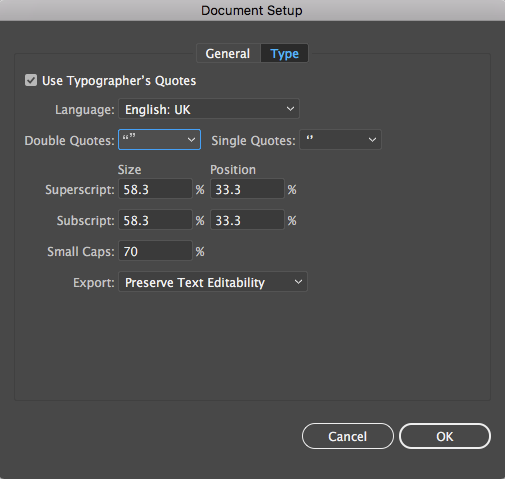Confirm with the OK button
Viewport: 505px width, 479px height.
pyautogui.click(x=445, y=436)
